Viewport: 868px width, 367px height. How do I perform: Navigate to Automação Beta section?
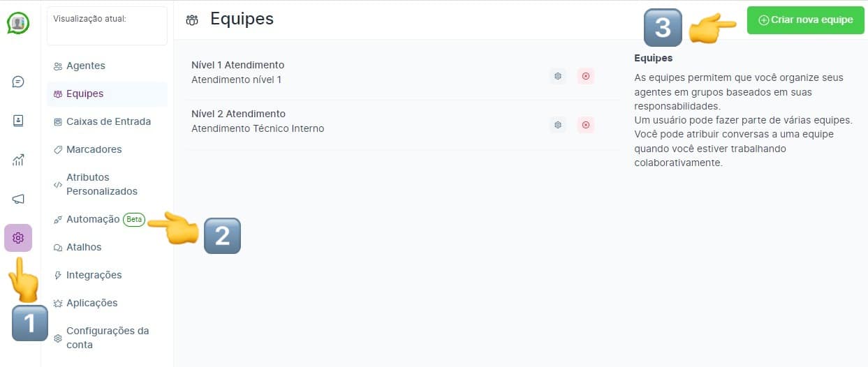[x=93, y=219]
